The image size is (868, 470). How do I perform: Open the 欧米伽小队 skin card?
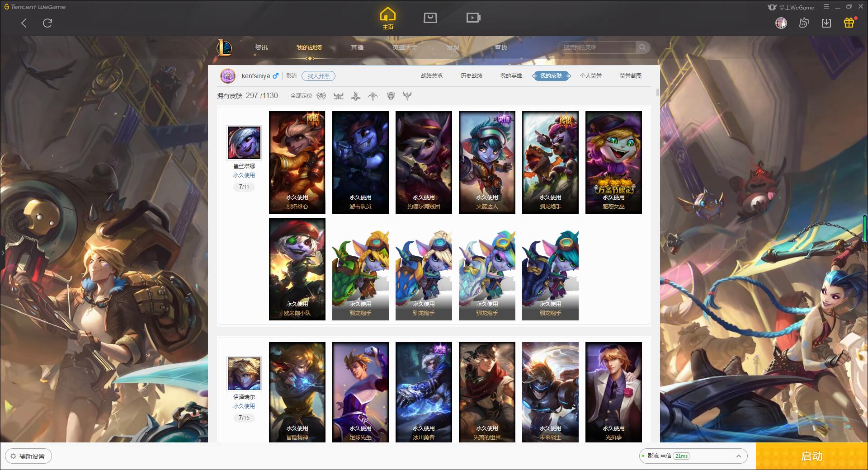tap(297, 269)
